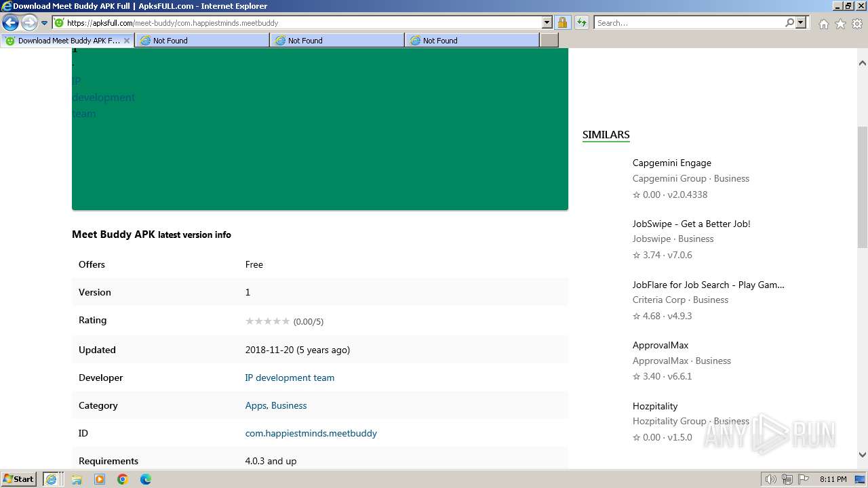
Task: Click the security lock icon
Action: 562,23
